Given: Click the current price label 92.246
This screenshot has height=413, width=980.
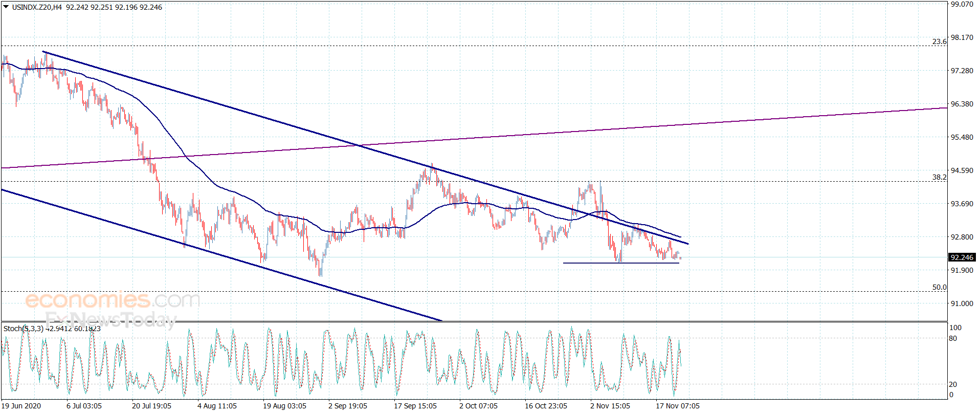Looking at the screenshot, I should pyautogui.click(x=962, y=257).
